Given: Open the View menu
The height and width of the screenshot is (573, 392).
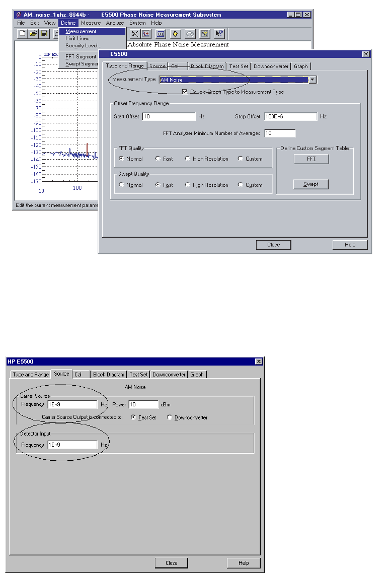Looking at the screenshot, I should coord(50,23).
